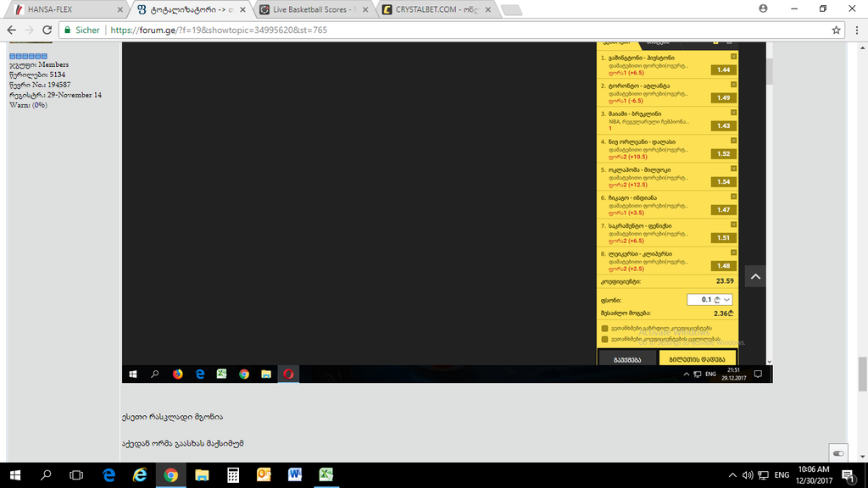Click the embedded screenshot's Windows start icon
Image resolution: width=868 pixels, height=488 pixels.
[133, 374]
